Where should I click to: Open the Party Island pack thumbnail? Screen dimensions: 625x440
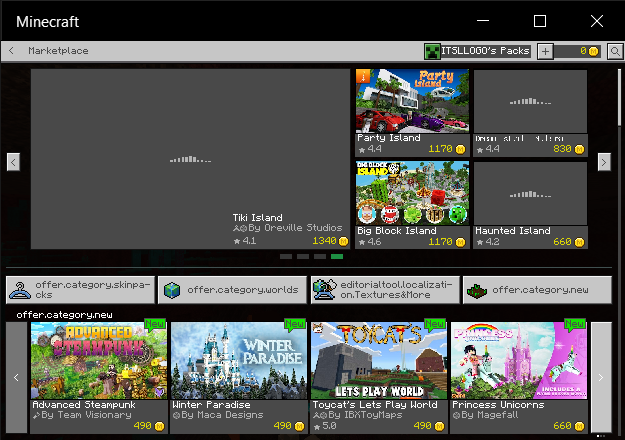click(x=412, y=101)
